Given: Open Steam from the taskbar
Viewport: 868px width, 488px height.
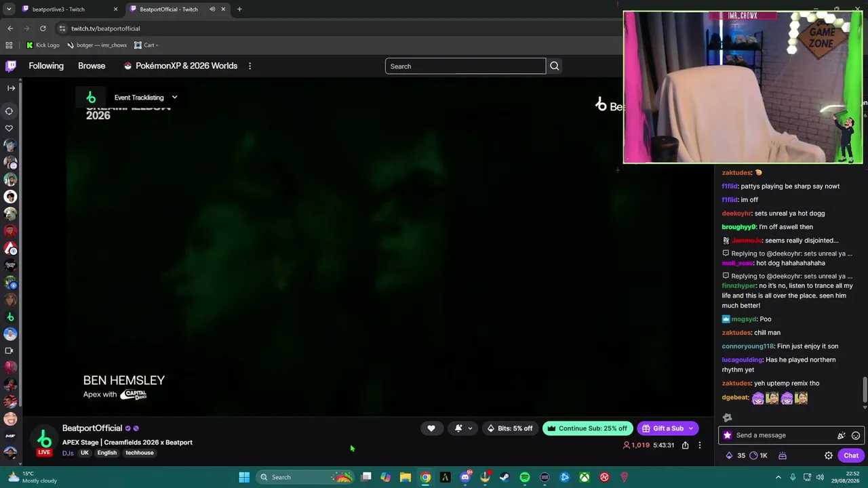Looking at the screenshot, I should pyautogui.click(x=505, y=477).
